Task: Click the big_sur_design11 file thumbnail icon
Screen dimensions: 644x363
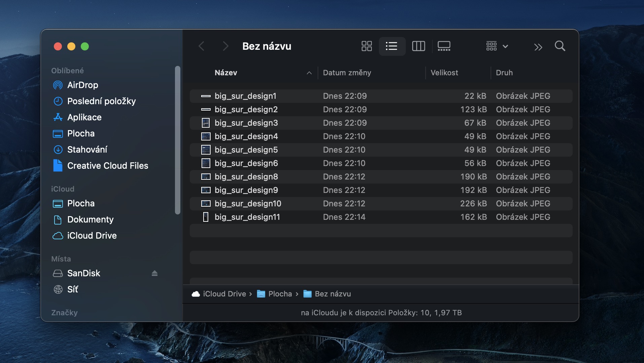Action: (206, 217)
